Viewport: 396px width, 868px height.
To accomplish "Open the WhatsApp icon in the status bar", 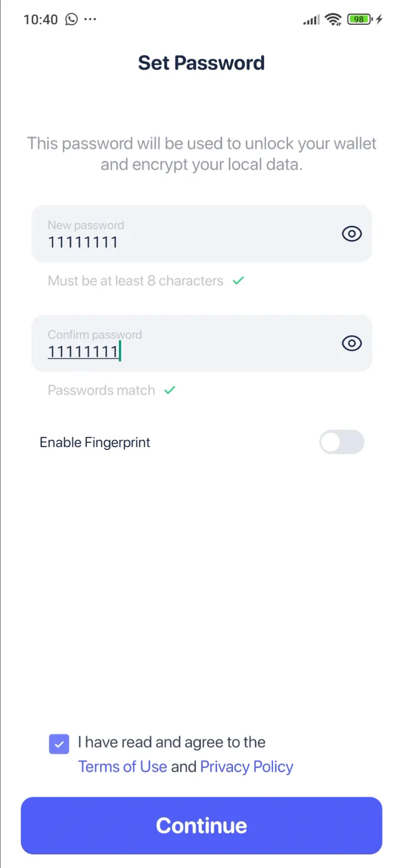I will click(x=71, y=19).
